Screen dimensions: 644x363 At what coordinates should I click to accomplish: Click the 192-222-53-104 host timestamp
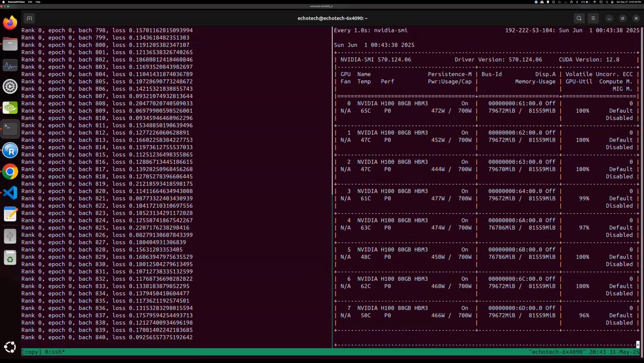[x=572, y=30]
